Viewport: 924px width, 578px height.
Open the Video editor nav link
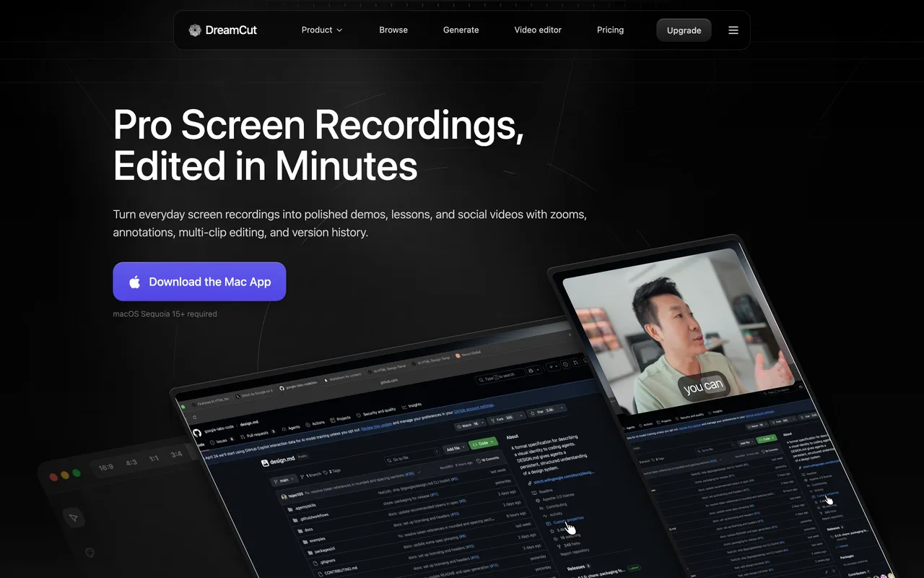tap(538, 30)
